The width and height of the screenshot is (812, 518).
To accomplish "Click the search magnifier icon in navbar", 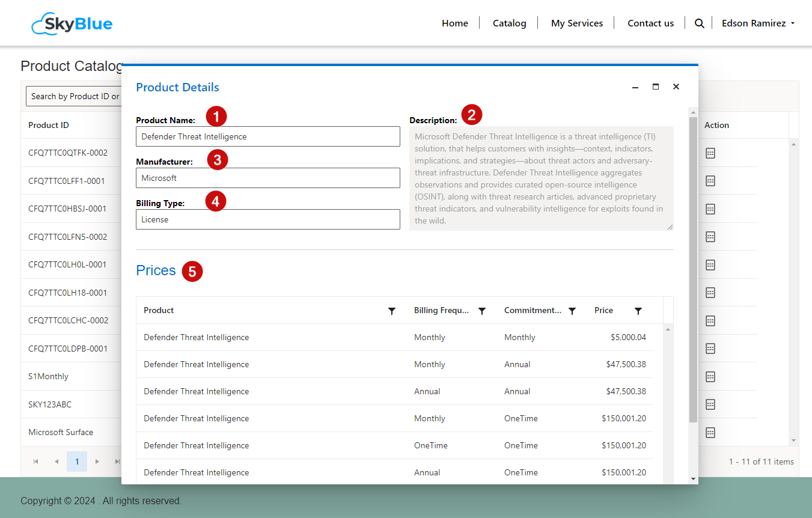I will (699, 23).
